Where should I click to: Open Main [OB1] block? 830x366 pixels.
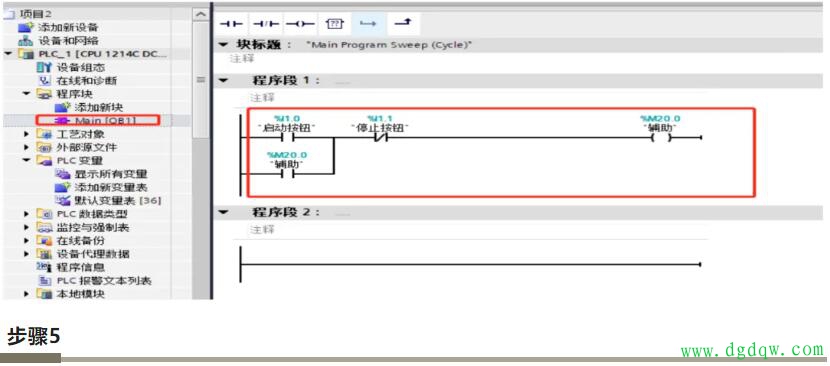(x=97, y=120)
